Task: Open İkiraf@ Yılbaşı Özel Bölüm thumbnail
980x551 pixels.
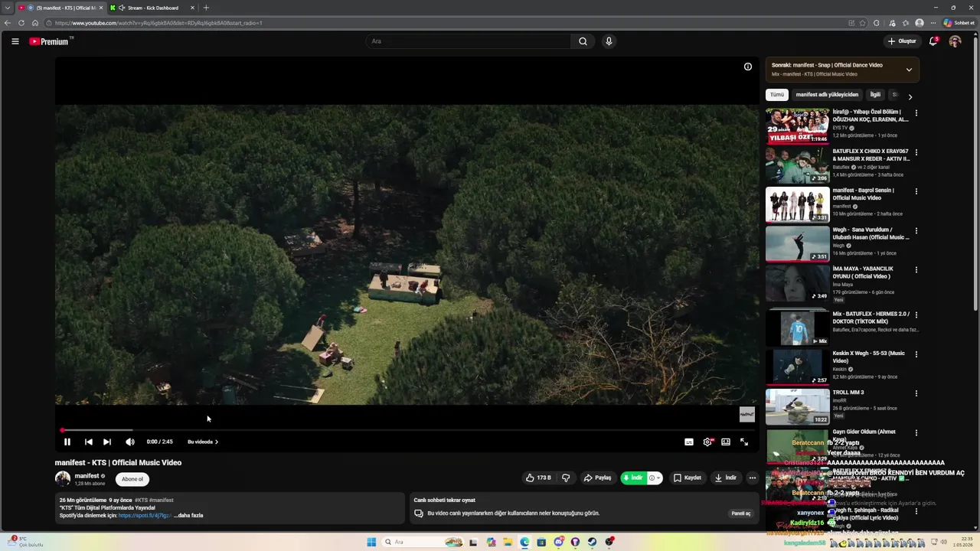Action: (797, 126)
